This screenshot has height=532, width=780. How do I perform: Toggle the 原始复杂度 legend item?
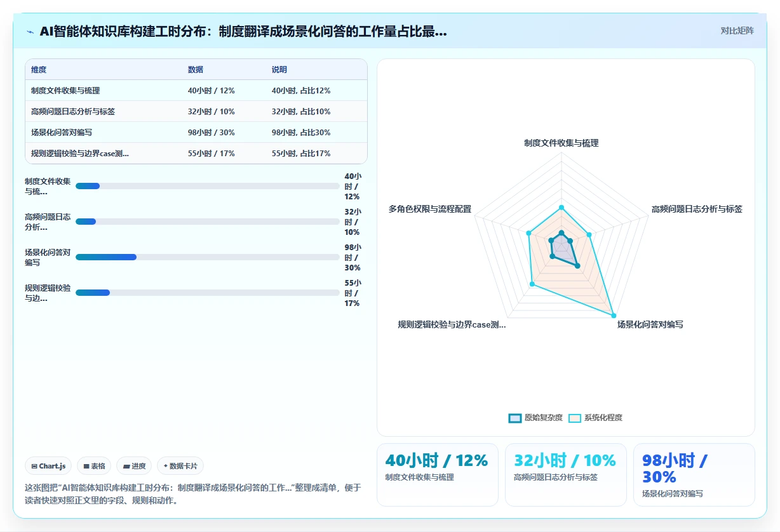pyautogui.click(x=535, y=418)
